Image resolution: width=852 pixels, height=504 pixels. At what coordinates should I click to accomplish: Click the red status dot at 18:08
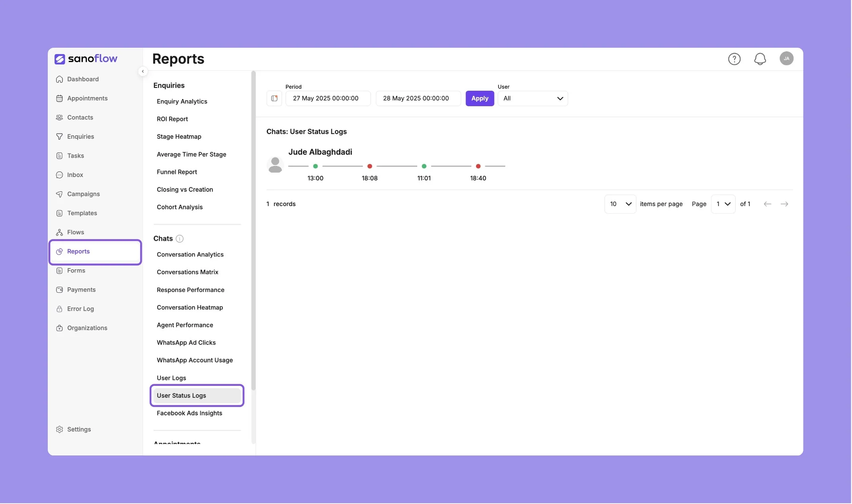[369, 166]
